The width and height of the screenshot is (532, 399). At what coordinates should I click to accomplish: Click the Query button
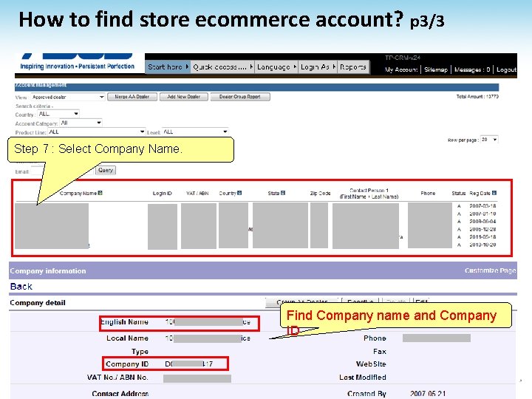coord(106,170)
